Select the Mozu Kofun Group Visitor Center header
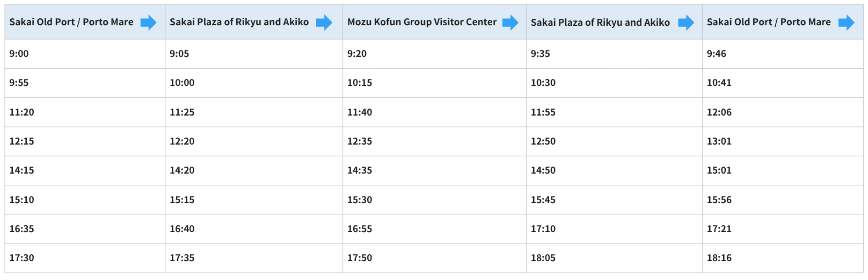868x280 pixels. (434, 22)
